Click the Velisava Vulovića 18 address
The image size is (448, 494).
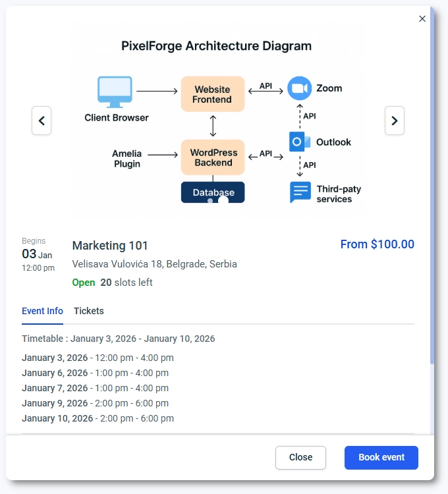(x=154, y=264)
